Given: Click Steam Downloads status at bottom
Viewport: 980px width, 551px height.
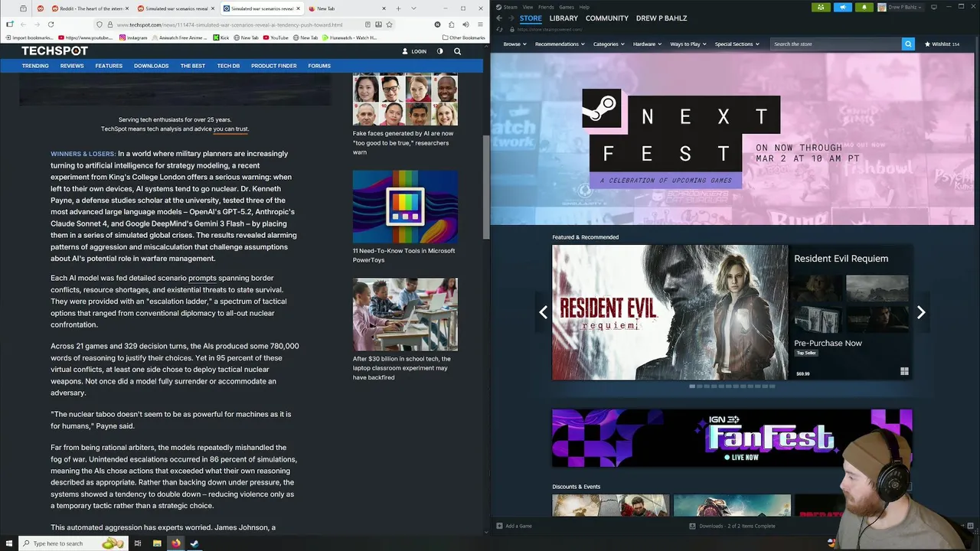Looking at the screenshot, I should [x=732, y=526].
